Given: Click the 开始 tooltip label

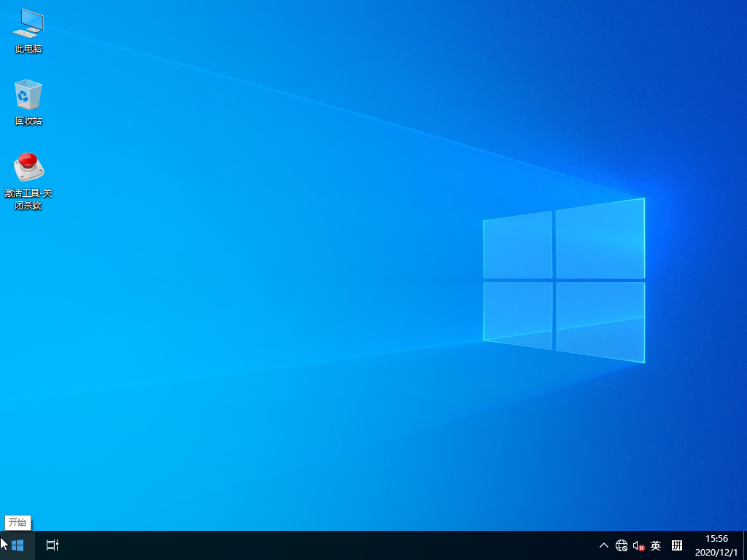Looking at the screenshot, I should (x=18, y=522).
